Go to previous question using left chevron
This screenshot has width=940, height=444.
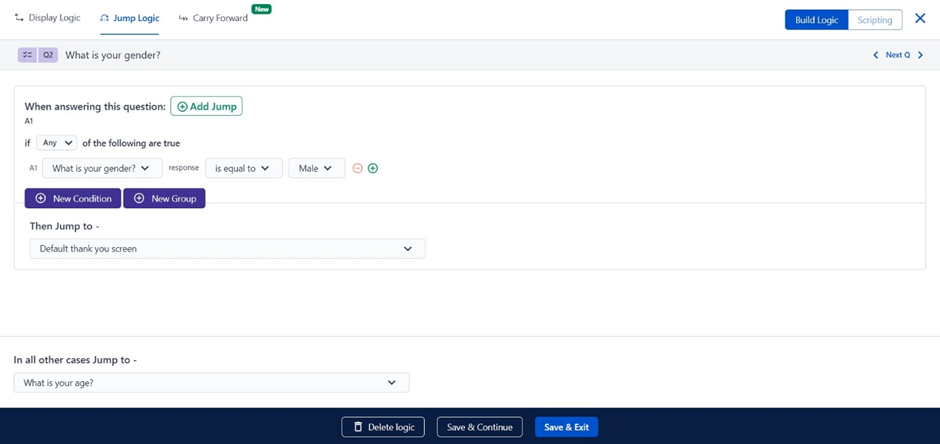click(876, 55)
